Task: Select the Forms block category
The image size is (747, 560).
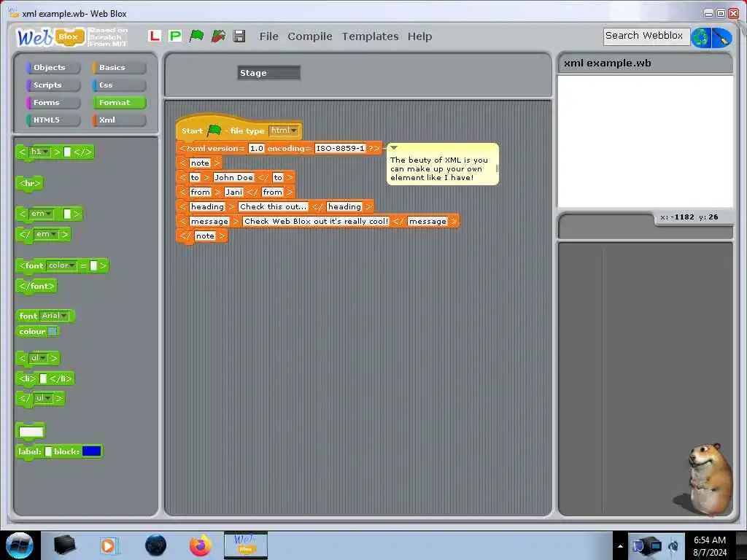Action: pos(53,102)
